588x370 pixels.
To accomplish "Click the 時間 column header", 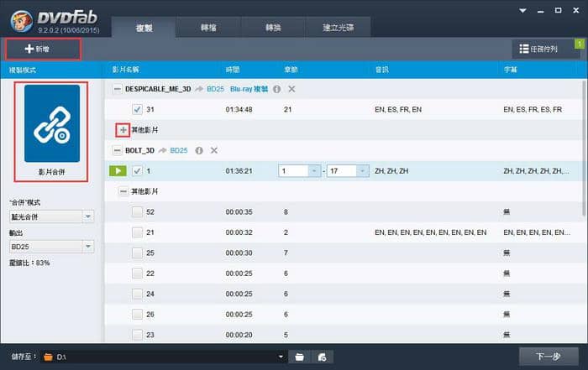I will 233,70.
